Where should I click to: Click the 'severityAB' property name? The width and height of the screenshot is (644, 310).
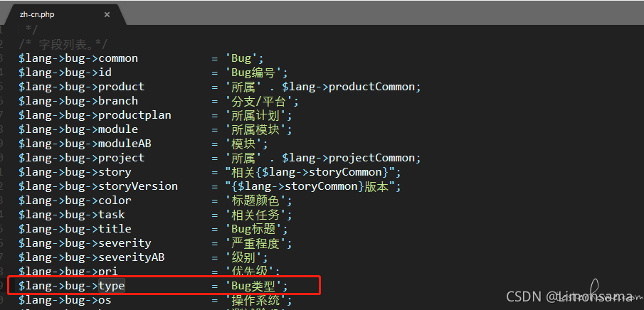coord(132,257)
